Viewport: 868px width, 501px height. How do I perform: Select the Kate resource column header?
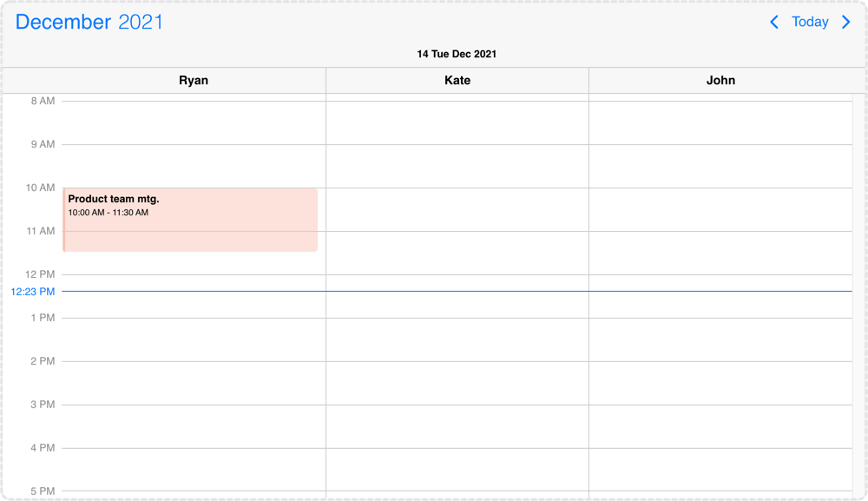[x=457, y=80]
